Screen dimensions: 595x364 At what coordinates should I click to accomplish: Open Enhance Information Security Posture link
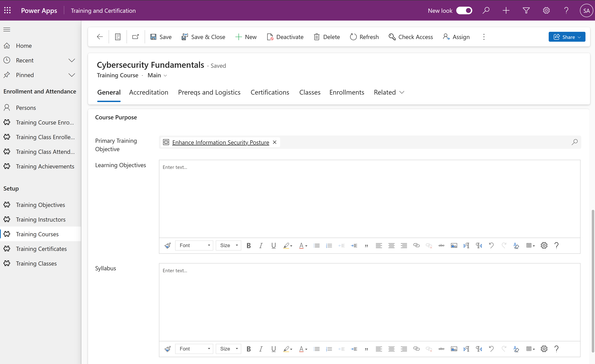(221, 142)
